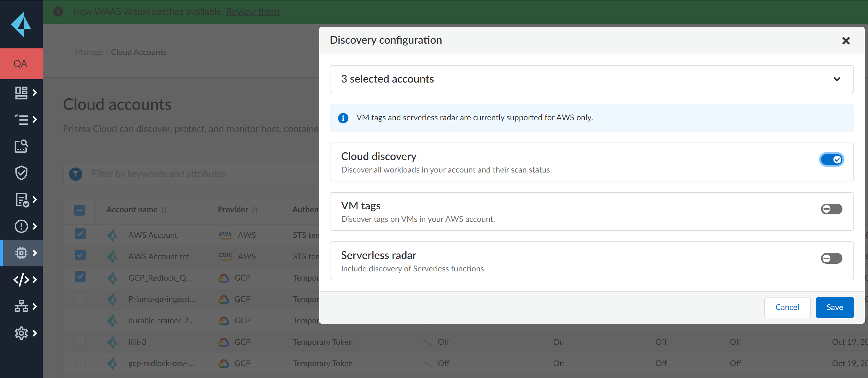Open the 3 selected accounts dropdown
This screenshot has height=378, width=868.
pyautogui.click(x=591, y=79)
